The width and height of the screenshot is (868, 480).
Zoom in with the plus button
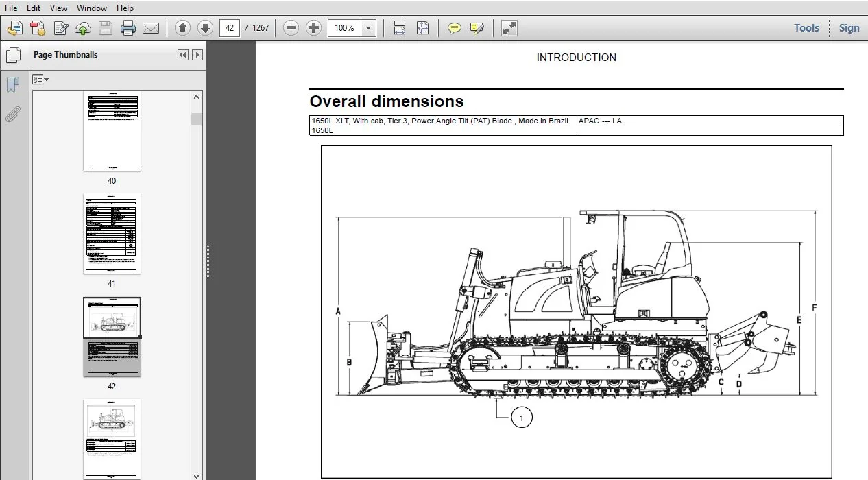314,28
